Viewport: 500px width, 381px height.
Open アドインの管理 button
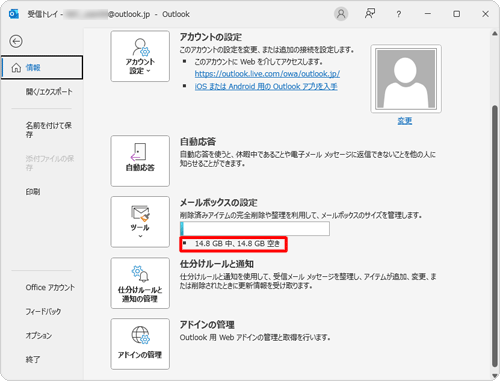coord(140,344)
